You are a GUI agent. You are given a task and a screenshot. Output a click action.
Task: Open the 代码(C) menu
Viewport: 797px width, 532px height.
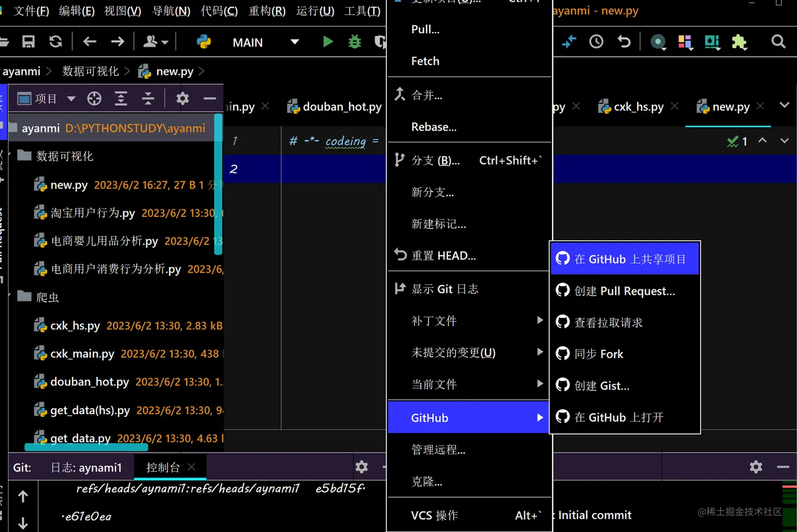219,11
